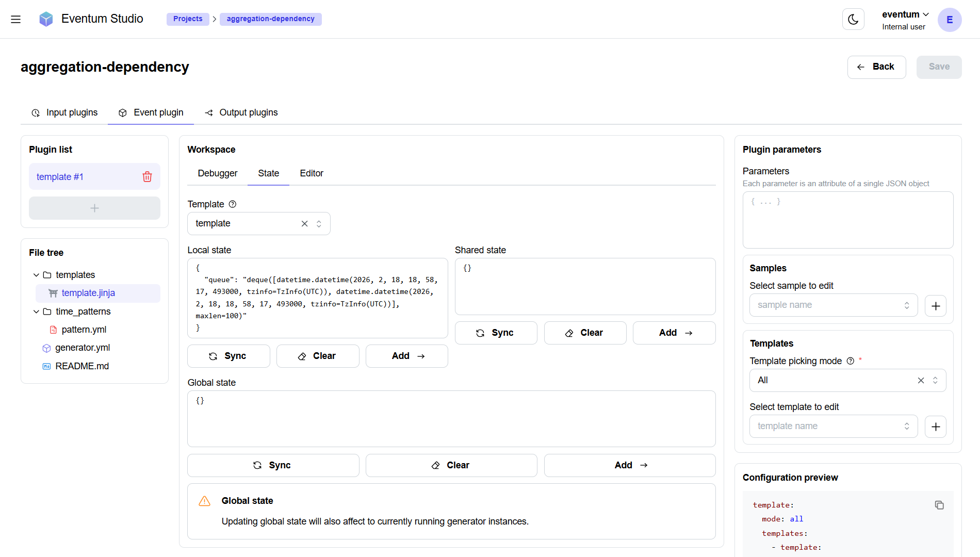Click the Eventum Studio cube logo
Viewport: 980px width, 557px height.
tap(46, 19)
